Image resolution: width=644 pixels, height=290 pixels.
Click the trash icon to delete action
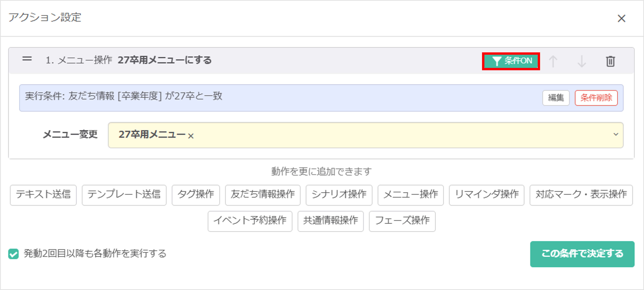(610, 61)
